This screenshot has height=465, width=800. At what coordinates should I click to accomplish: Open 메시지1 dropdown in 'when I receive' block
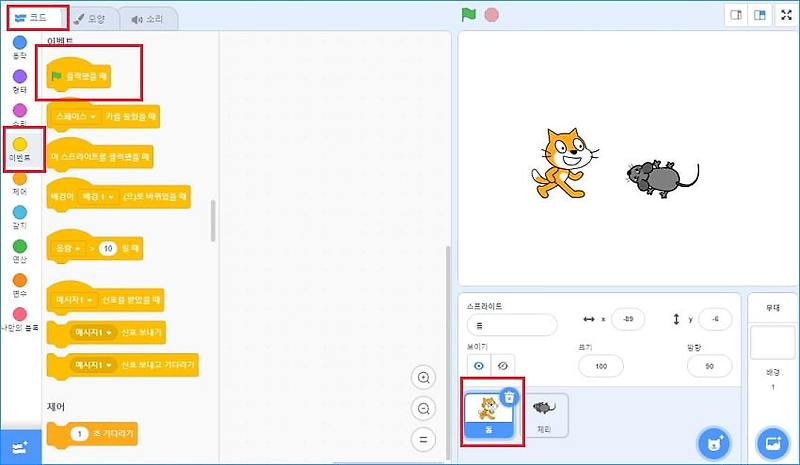(x=74, y=300)
